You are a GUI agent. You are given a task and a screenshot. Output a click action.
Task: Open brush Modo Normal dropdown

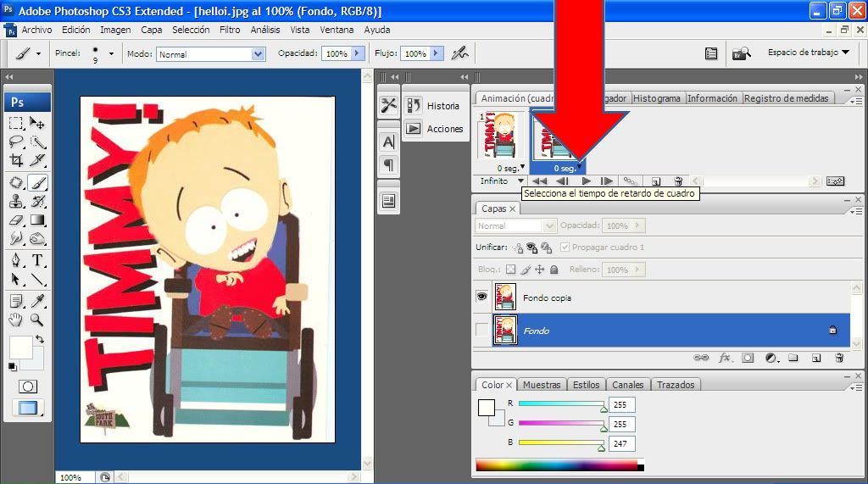(x=258, y=53)
